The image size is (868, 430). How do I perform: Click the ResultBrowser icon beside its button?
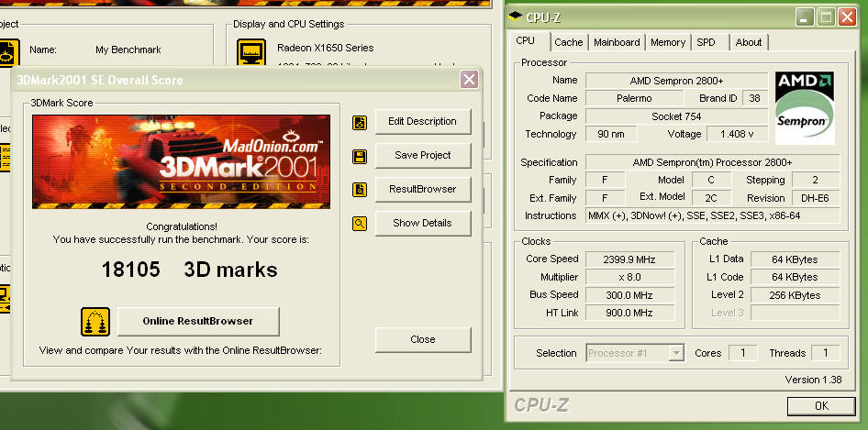360,190
